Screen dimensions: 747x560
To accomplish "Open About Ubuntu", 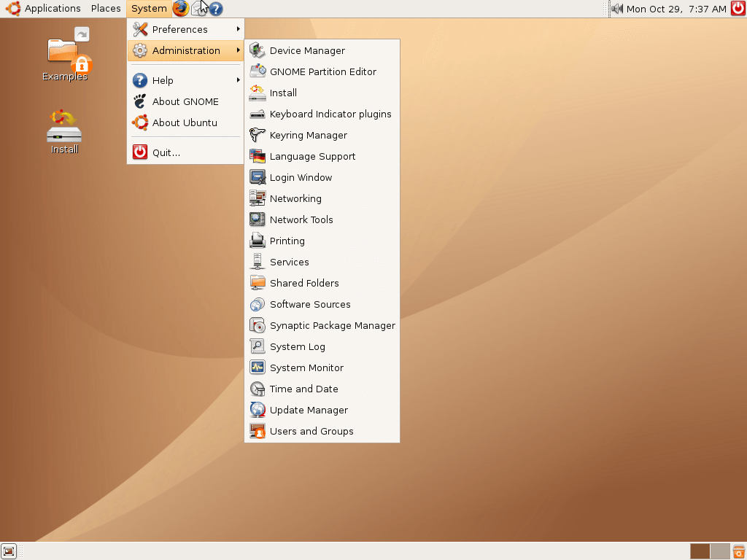I will point(186,122).
